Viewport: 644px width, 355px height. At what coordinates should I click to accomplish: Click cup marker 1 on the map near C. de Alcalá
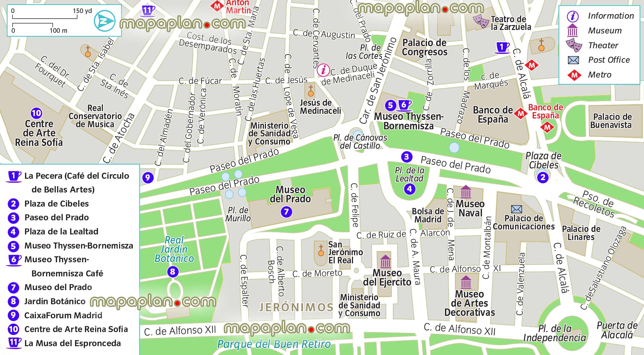502,47
